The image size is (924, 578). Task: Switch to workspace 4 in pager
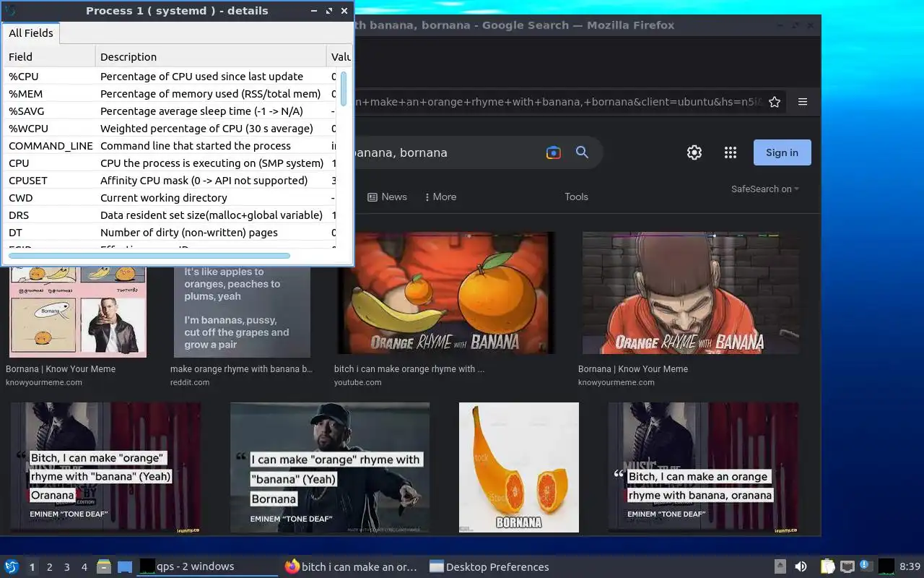[84, 567]
